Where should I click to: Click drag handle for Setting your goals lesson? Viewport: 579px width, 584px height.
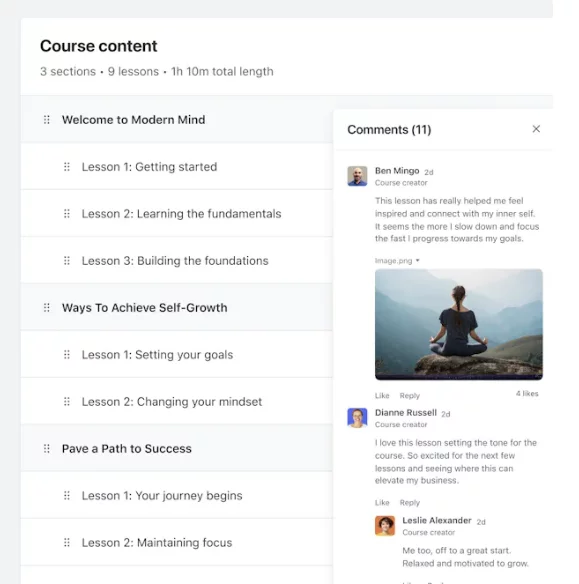point(67,355)
